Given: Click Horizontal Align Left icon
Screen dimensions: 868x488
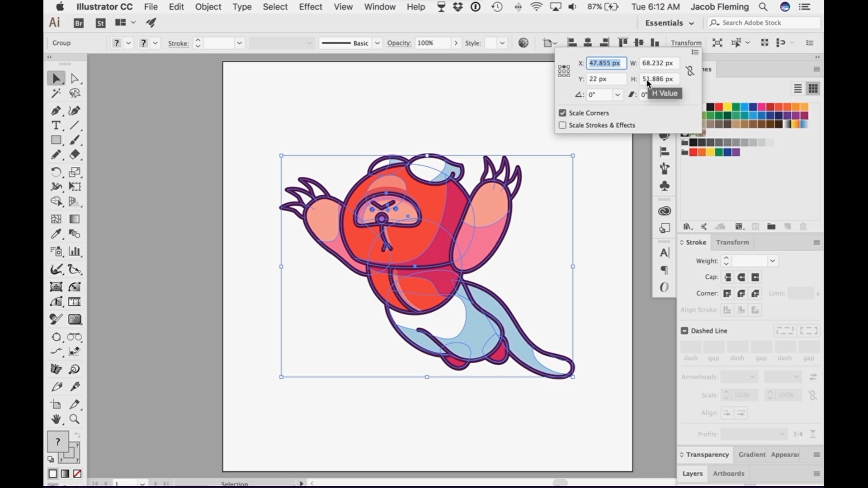Looking at the screenshot, I should 572,43.
